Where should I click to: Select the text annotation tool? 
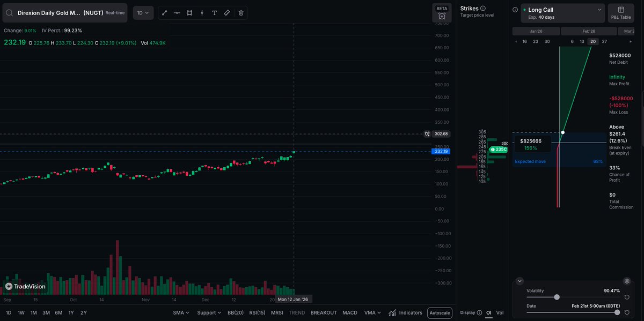click(215, 12)
